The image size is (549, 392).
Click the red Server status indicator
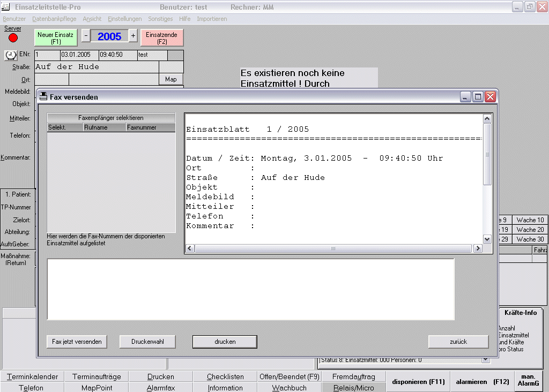pyautogui.click(x=13, y=37)
